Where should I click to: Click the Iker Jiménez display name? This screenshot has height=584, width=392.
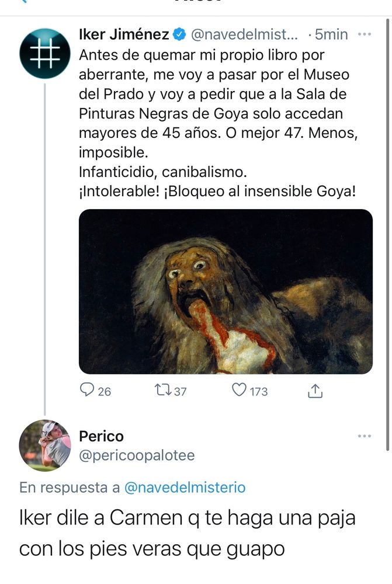(x=124, y=35)
